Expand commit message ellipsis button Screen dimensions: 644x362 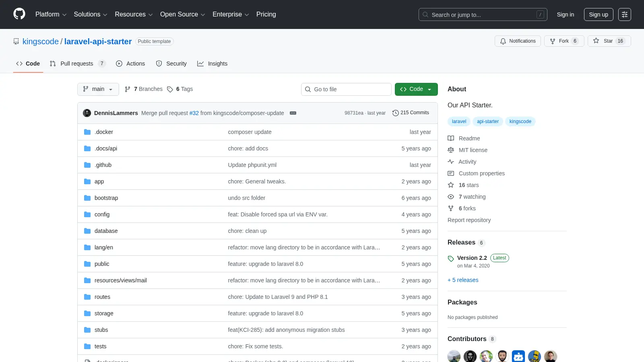[293, 113]
